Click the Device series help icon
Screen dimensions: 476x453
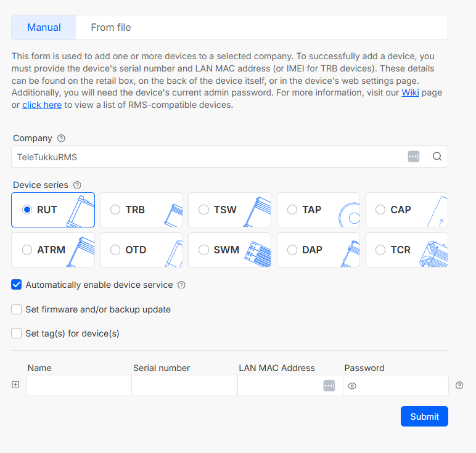click(77, 185)
